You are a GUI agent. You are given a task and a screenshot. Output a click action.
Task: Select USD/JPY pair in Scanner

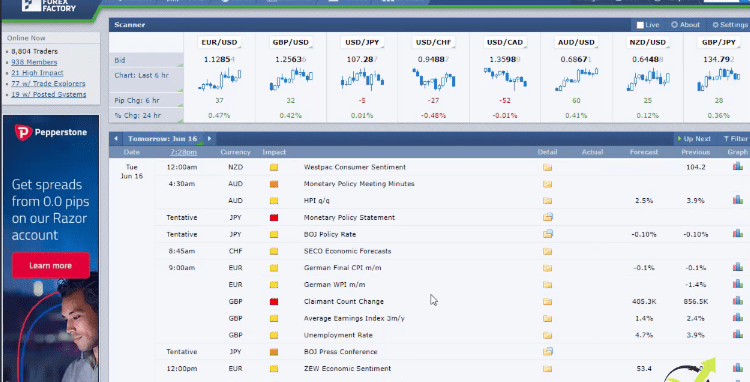362,43
